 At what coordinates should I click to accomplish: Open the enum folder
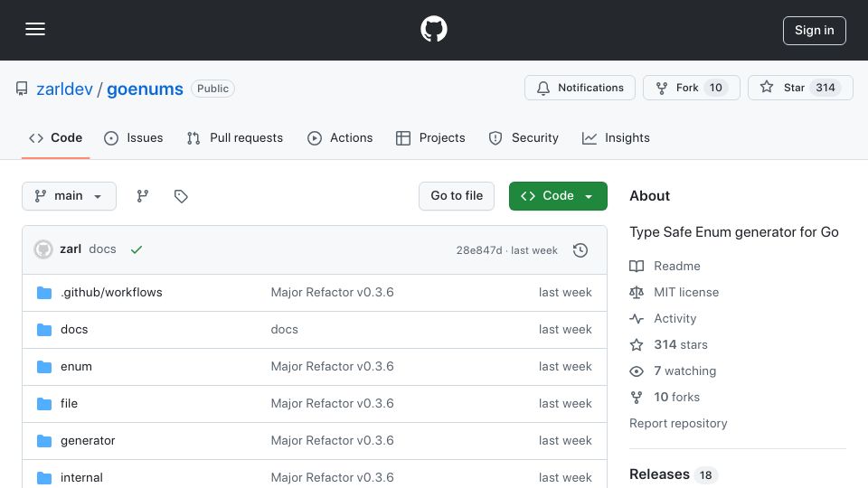pyautogui.click(x=76, y=366)
